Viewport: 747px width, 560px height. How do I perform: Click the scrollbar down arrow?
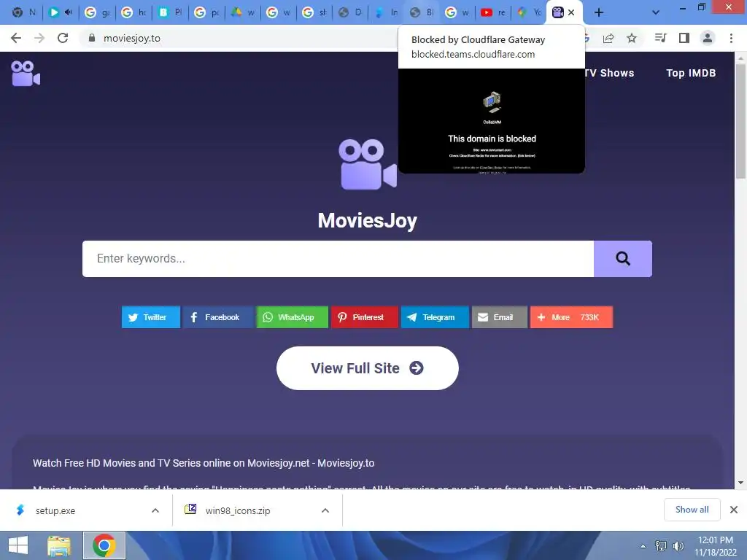coord(741,483)
